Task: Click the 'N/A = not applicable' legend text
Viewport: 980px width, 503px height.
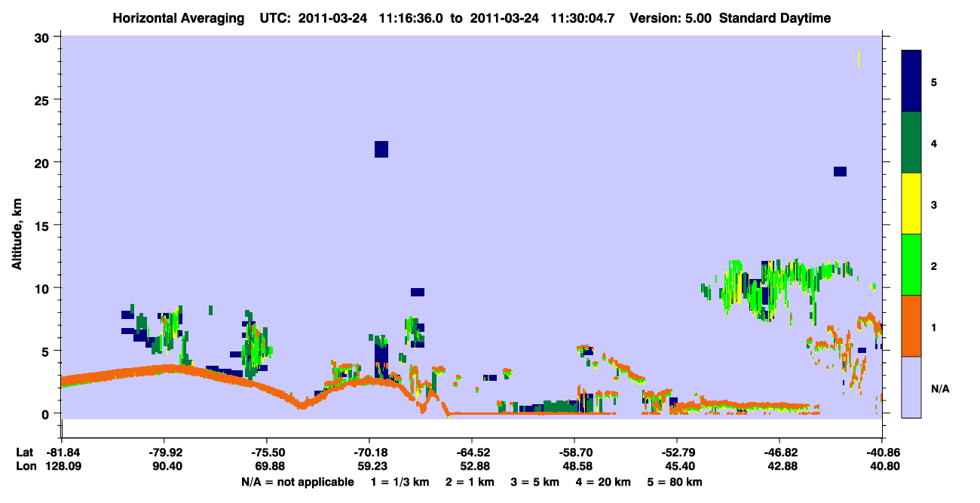Action: pos(297,482)
